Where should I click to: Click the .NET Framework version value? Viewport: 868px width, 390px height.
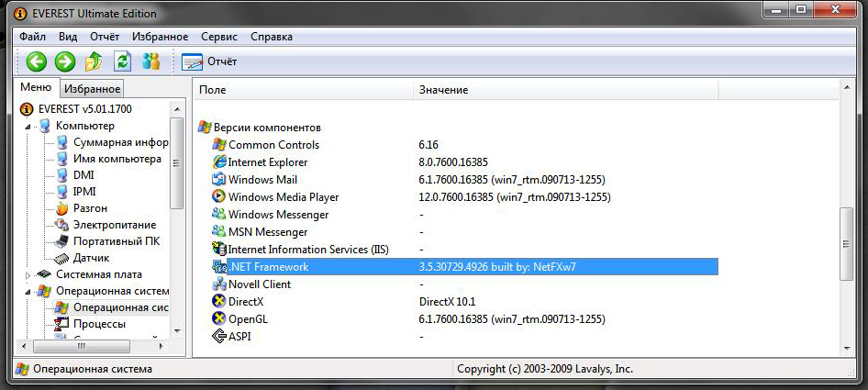pos(498,267)
